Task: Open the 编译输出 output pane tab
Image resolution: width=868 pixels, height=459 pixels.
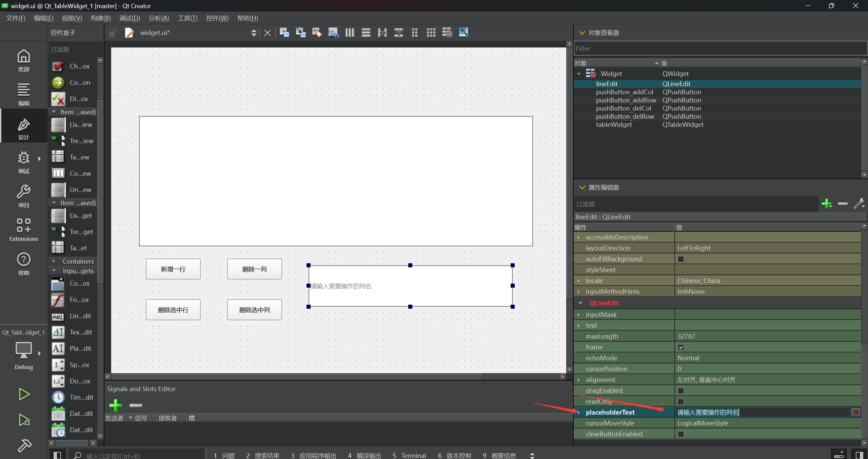Action: coord(364,455)
